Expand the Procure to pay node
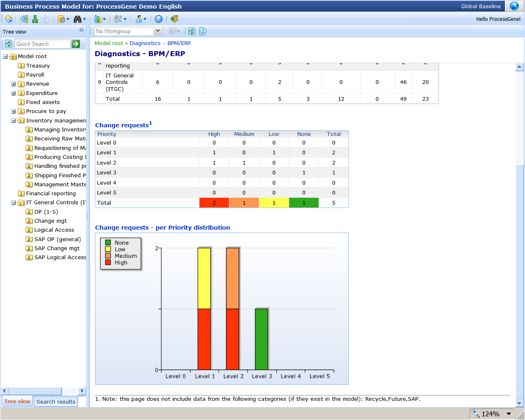 point(14,111)
